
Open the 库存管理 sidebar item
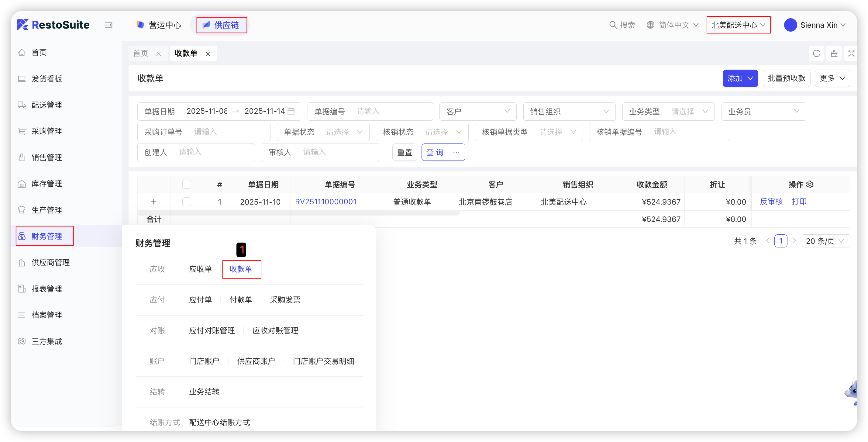(46, 184)
